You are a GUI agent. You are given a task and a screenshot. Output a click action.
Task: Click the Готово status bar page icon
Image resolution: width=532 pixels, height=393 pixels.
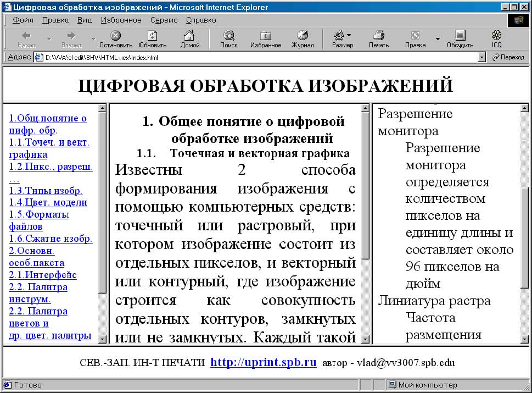coord(7,385)
